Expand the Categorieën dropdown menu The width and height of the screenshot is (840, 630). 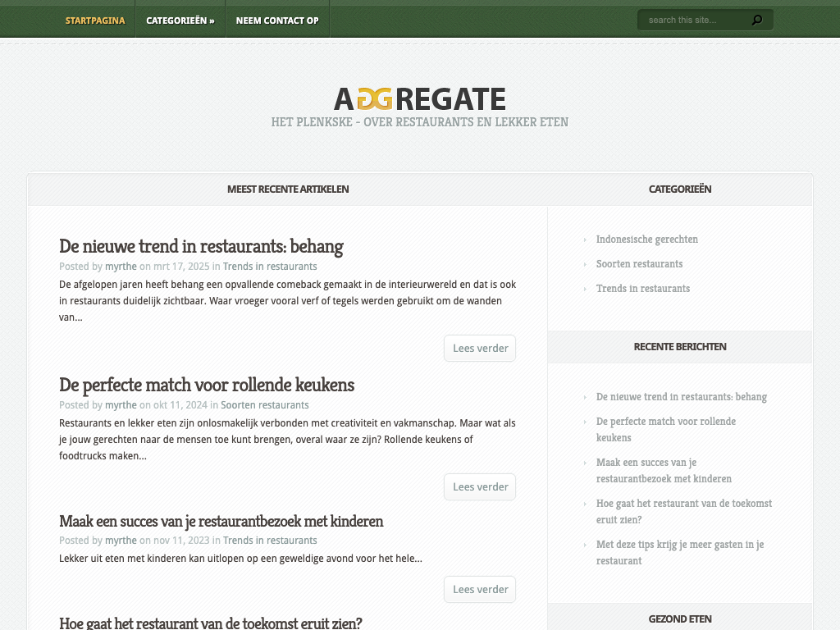[180, 21]
